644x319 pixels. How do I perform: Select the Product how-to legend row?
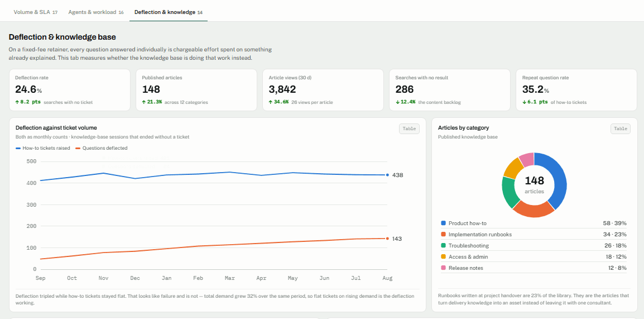coord(534,223)
